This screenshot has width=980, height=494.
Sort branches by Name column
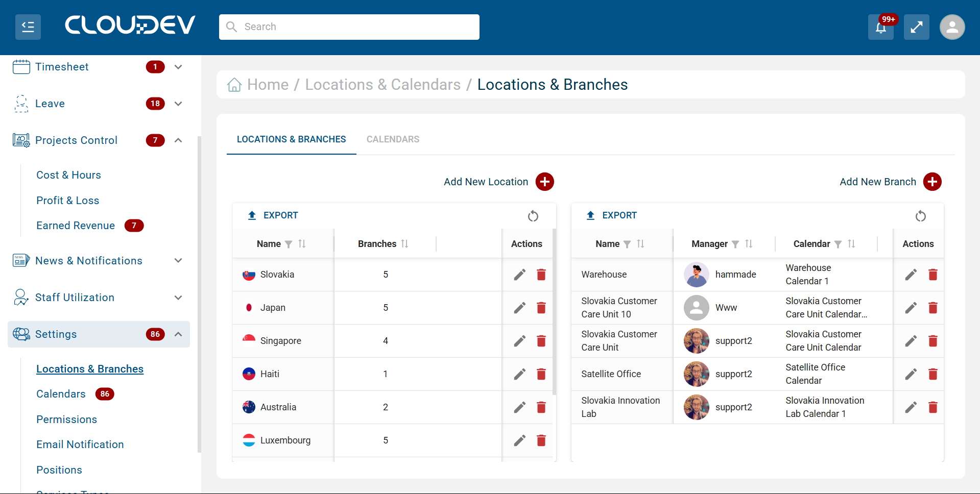point(640,244)
